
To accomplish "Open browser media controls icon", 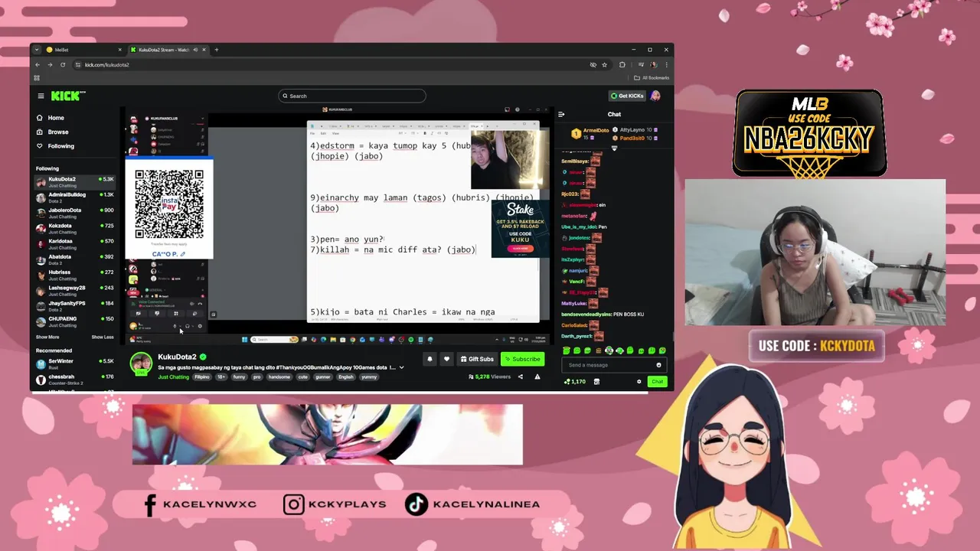I will click(641, 64).
